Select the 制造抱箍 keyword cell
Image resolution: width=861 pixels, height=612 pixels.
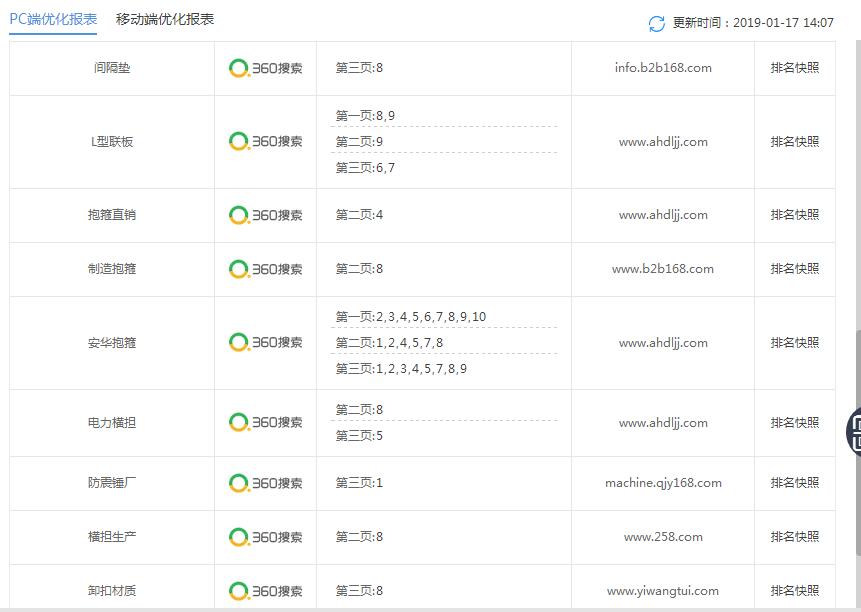[x=112, y=269]
